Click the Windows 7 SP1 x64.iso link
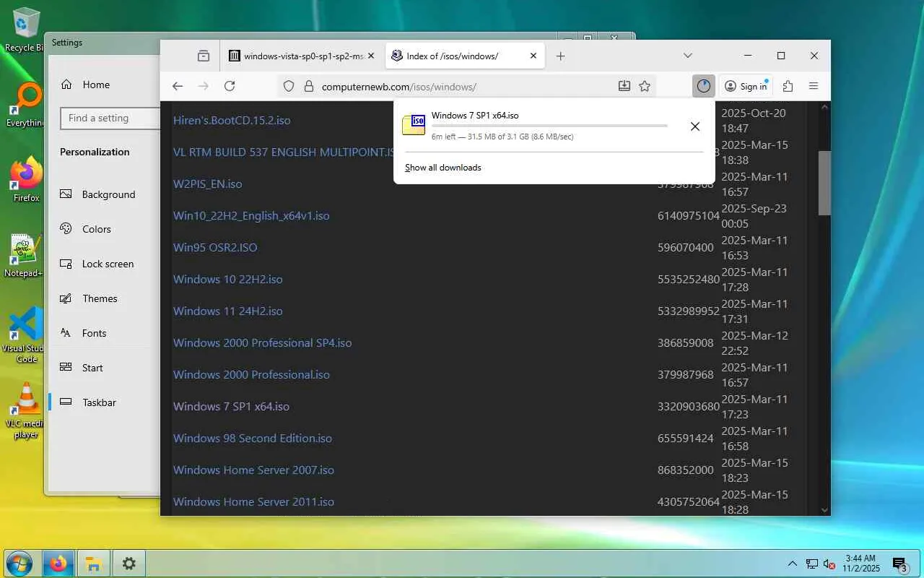The width and height of the screenshot is (924, 578). pyautogui.click(x=231, y=406)
